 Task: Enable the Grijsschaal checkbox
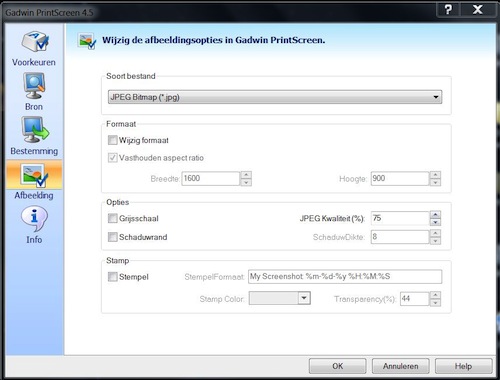point(113,218)
